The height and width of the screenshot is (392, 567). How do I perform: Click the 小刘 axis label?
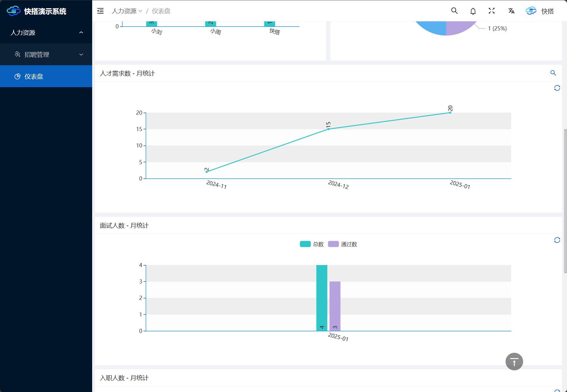(x=157, y=31)
